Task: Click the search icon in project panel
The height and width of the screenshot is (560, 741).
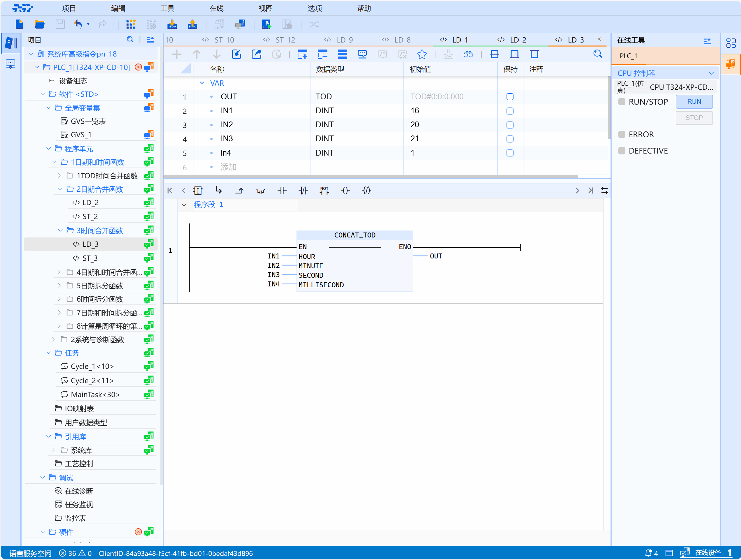Action: click(130, 40)
